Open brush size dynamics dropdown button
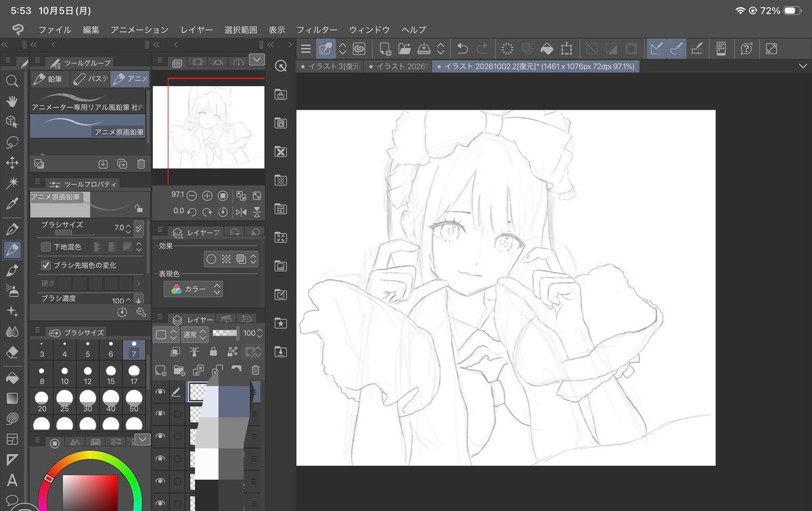The image size is (812, 511). pos(139,228)
